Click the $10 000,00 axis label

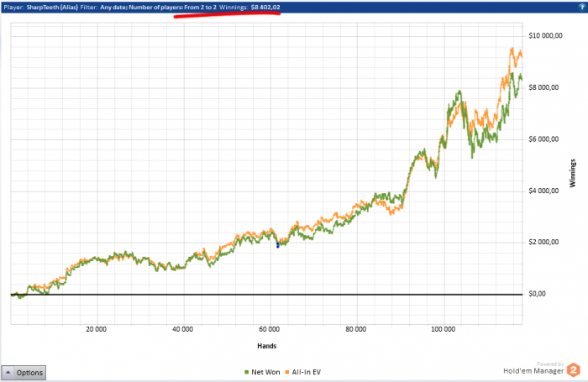coord(545,35)
